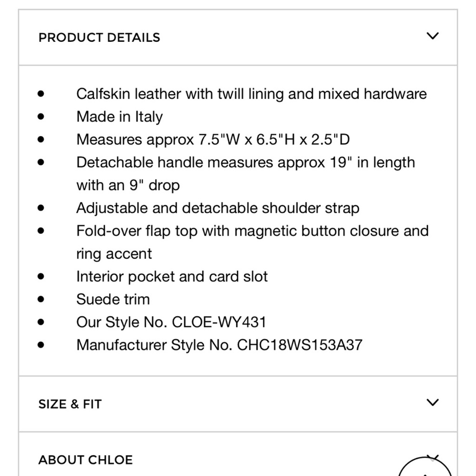Screen dimensions: 476x476
Task: Expand the Size & Fit chevron arrow
Action: [432, 403]
